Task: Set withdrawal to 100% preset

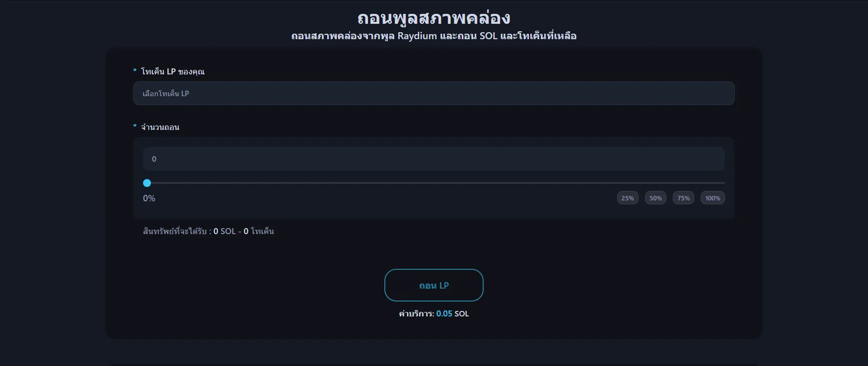Action: (713, 198)
